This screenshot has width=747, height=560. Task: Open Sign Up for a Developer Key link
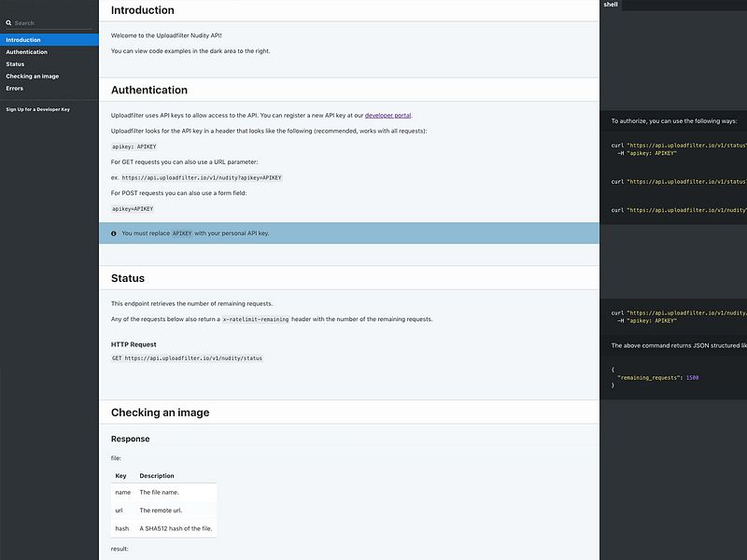pyautogui.click(x=37, y=109)
